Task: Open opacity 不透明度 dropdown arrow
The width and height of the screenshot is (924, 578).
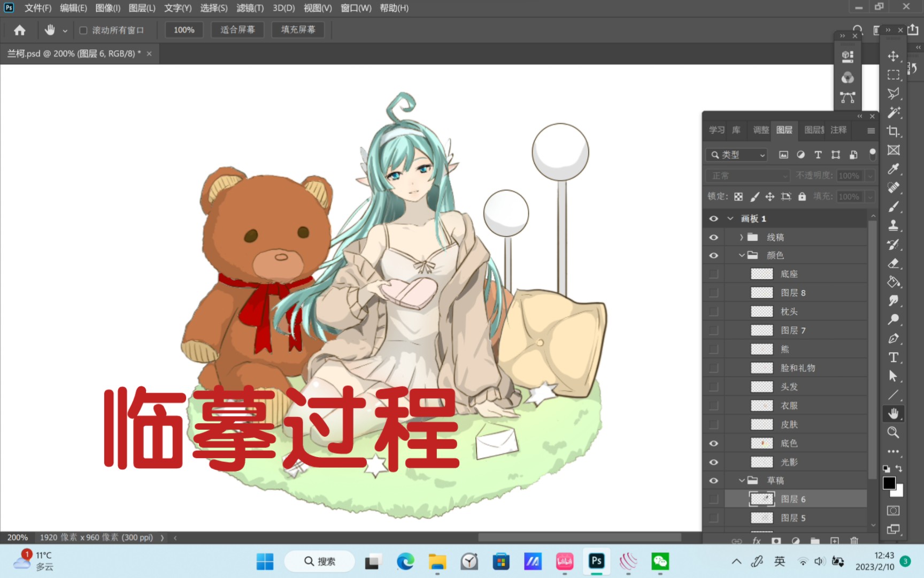Action: tap(870, 176)
